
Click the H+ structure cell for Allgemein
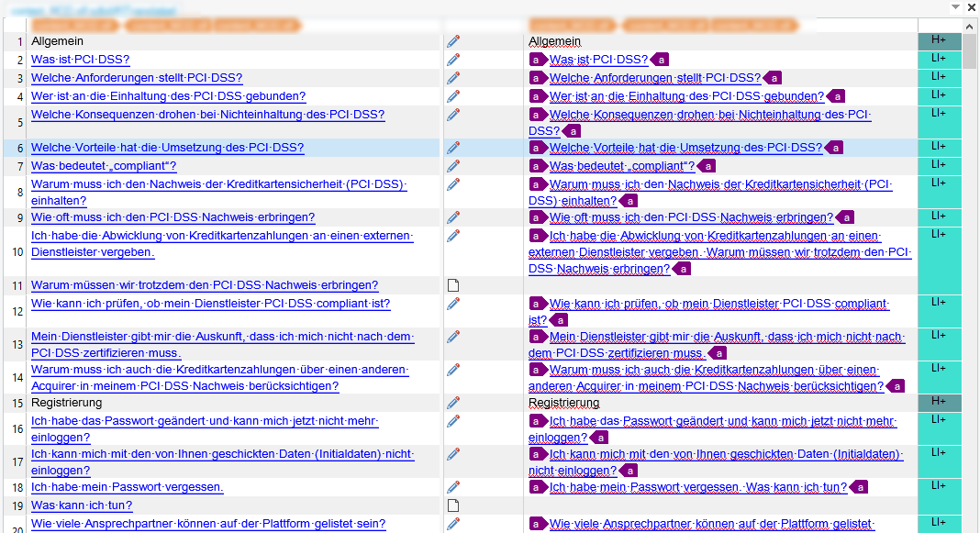[x=940, y=41]
